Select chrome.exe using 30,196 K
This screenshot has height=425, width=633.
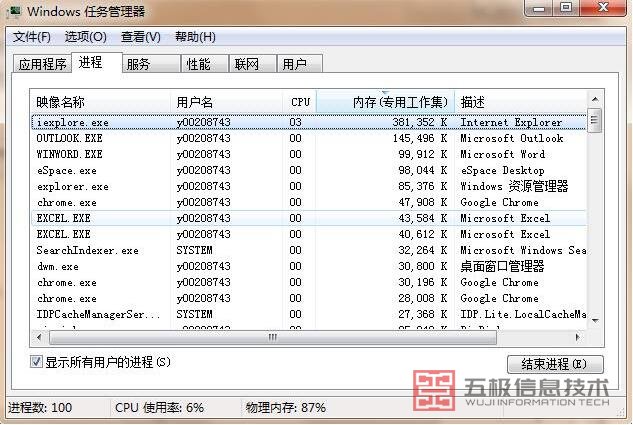coord(309,283)
